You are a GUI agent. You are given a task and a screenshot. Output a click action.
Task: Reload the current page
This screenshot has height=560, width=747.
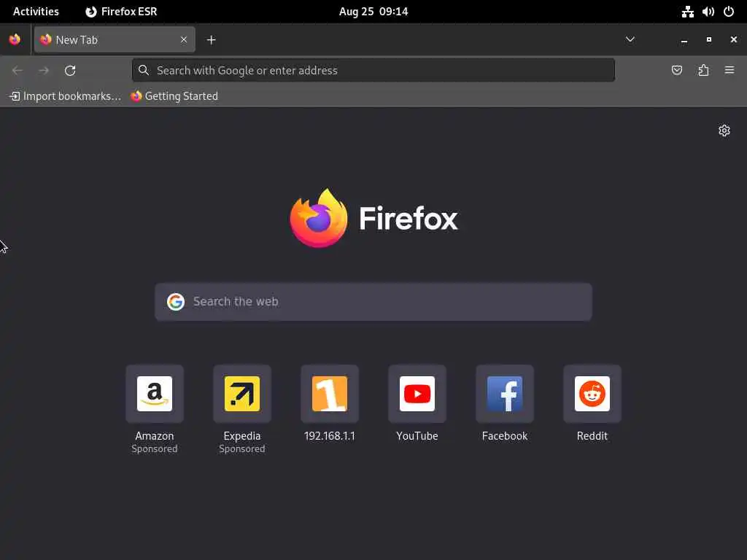click(70, 71)
